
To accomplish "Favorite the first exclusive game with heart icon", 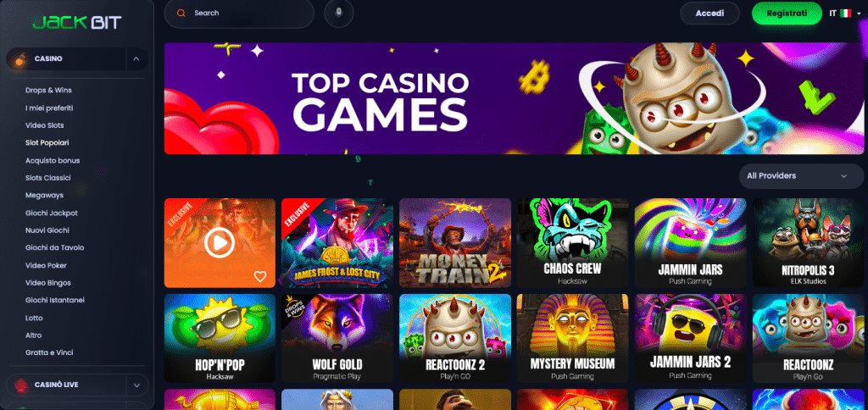I will (x=260, y=276).
